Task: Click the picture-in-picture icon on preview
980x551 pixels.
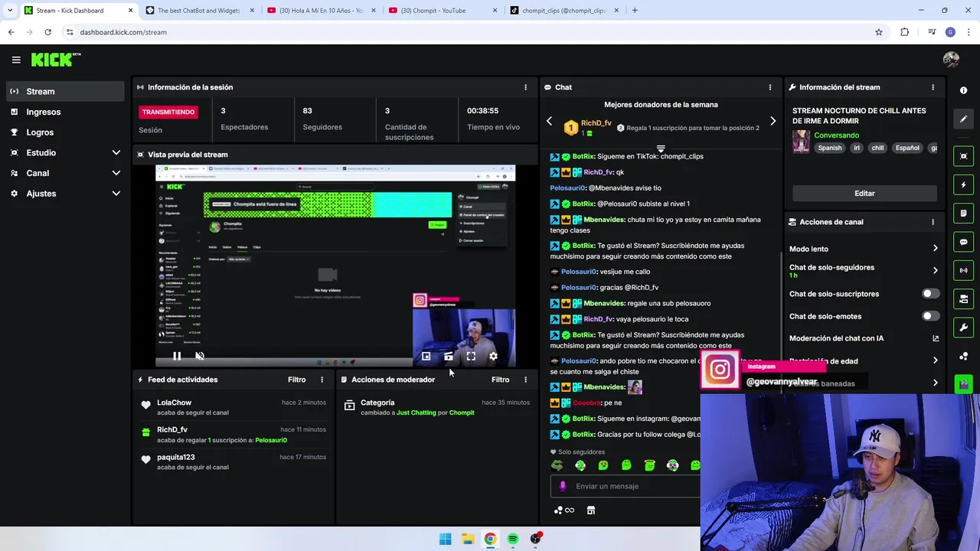Action: (426, 356)
